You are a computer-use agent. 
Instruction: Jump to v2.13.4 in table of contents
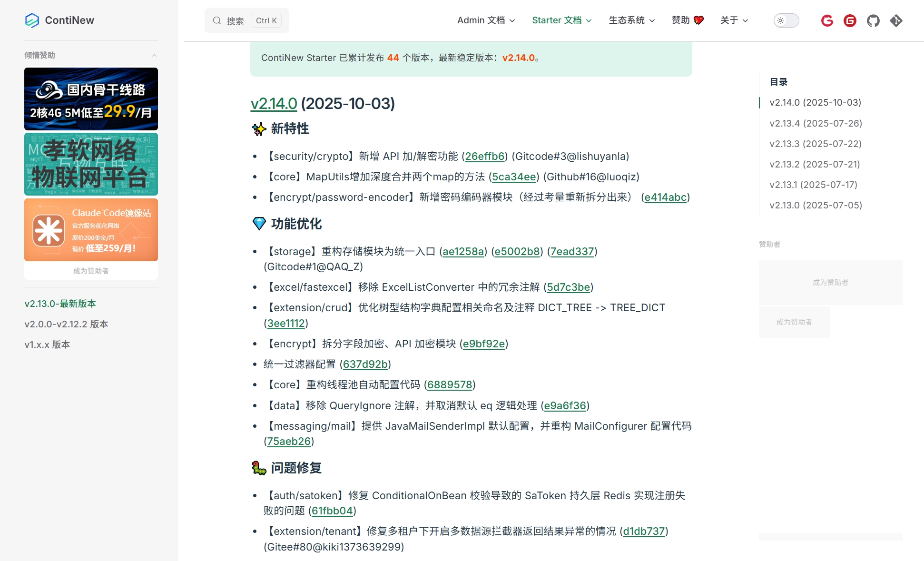(x=816, y=123)
